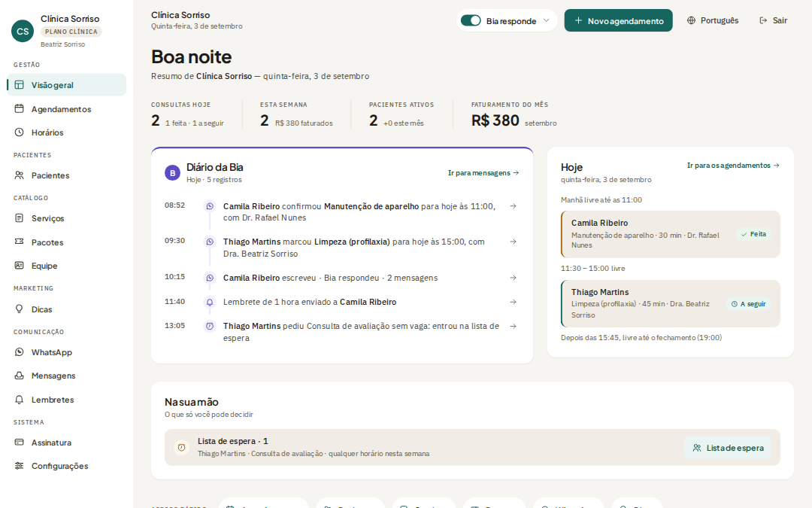The image size is (812, 508).
Task: Click the "Hoje · 5 registros" subtitle
Action: 214,179
